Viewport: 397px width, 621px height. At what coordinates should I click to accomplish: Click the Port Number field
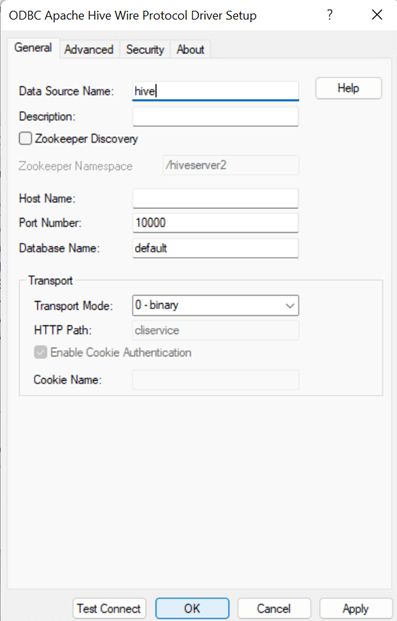coord(216,223)
